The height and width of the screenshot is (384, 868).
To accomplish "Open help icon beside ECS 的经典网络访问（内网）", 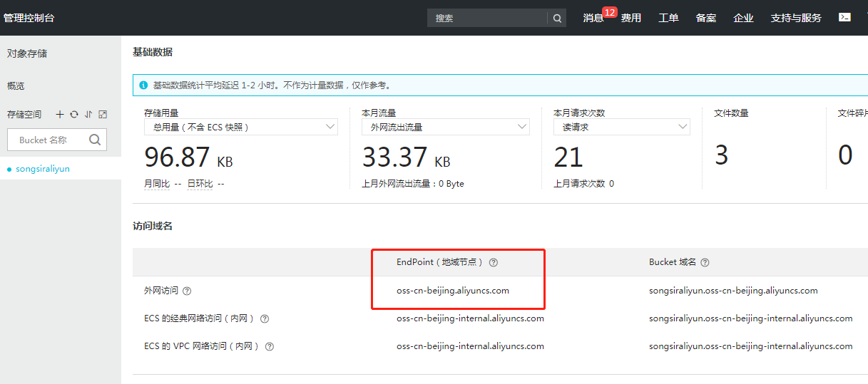I will pyautogui.click(x=265, y=318).
